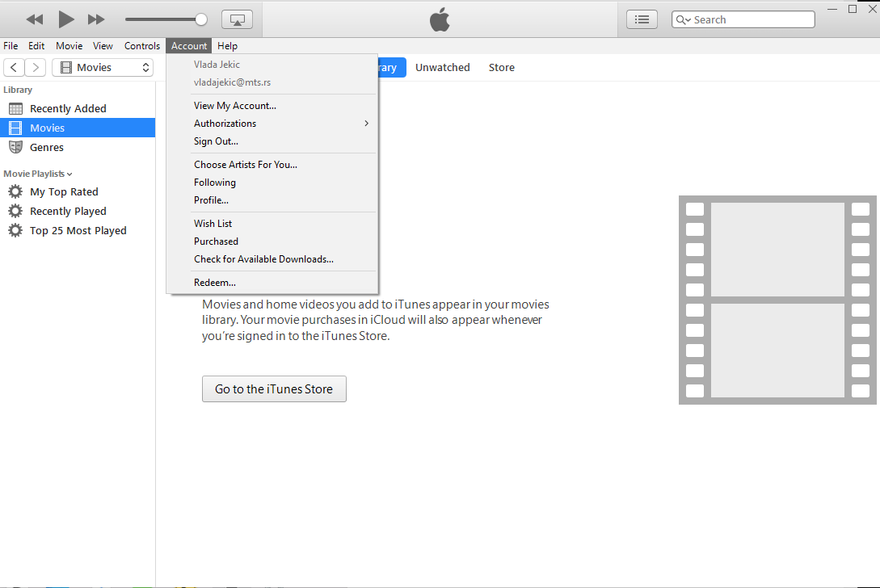Screen dimensions: 880x588
Task: Click the gear icon beside My Top Rated
Action: (15, 192)
